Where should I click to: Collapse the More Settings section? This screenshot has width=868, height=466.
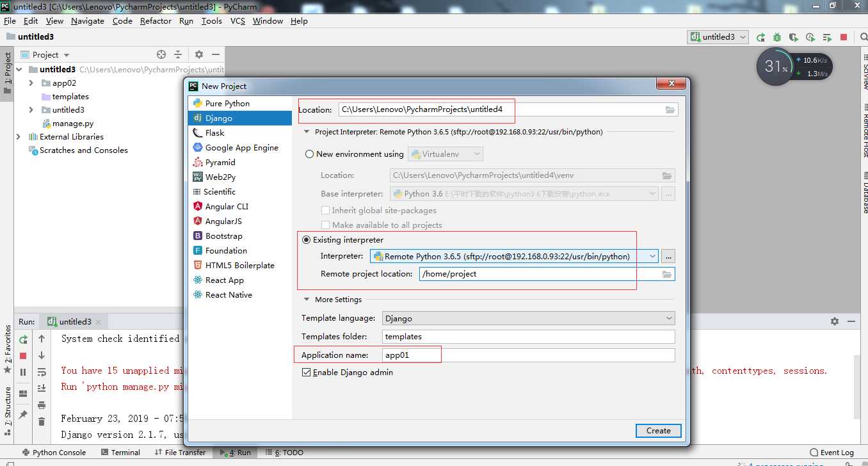306,300
